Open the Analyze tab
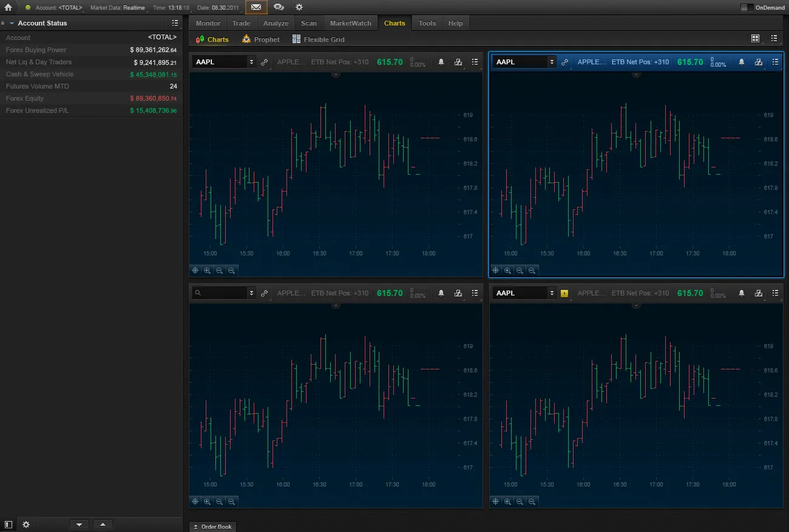Image resolution: width=789 pixels, height=532 pixels. coord(276,23)
